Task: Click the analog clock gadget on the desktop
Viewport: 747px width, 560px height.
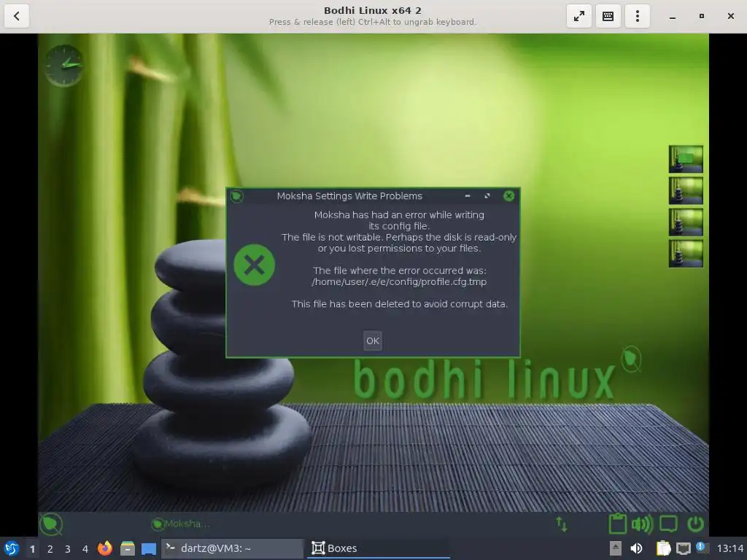Action: (64, 66)
